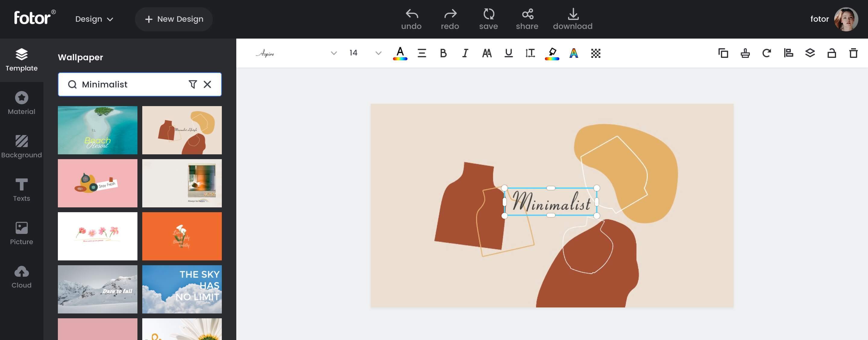
Task: Open the search filter options
Action: point(192,84)
